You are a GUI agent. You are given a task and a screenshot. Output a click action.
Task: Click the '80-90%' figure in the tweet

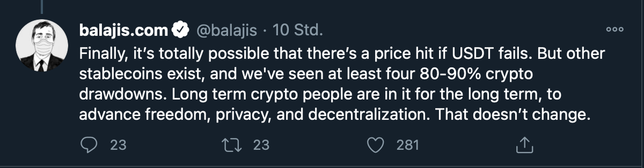click(450, 74)
